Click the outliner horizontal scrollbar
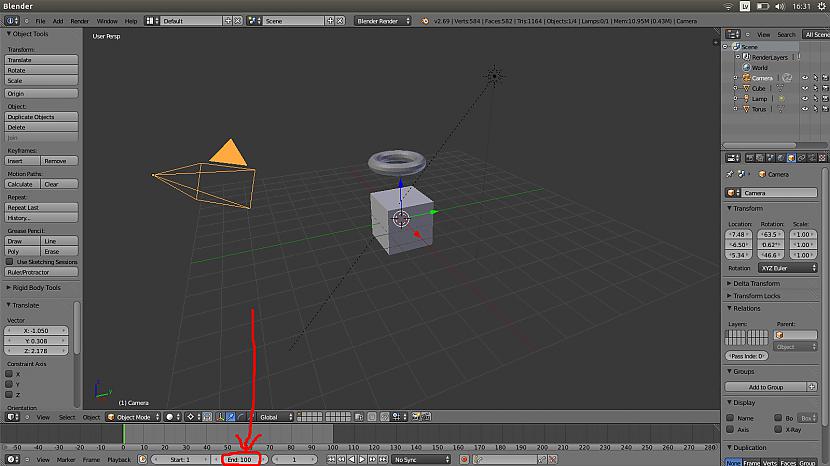 (x=760, y=145)
